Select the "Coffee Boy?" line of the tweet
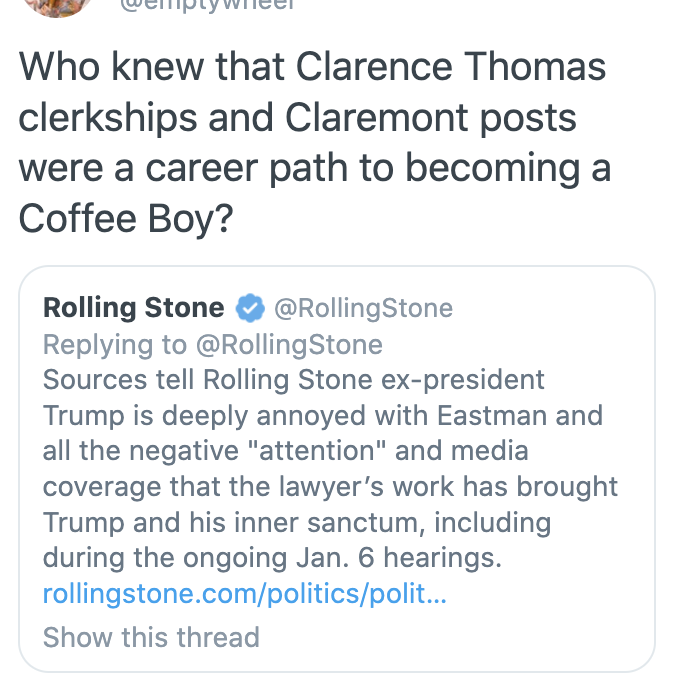 tap(125, 220)
